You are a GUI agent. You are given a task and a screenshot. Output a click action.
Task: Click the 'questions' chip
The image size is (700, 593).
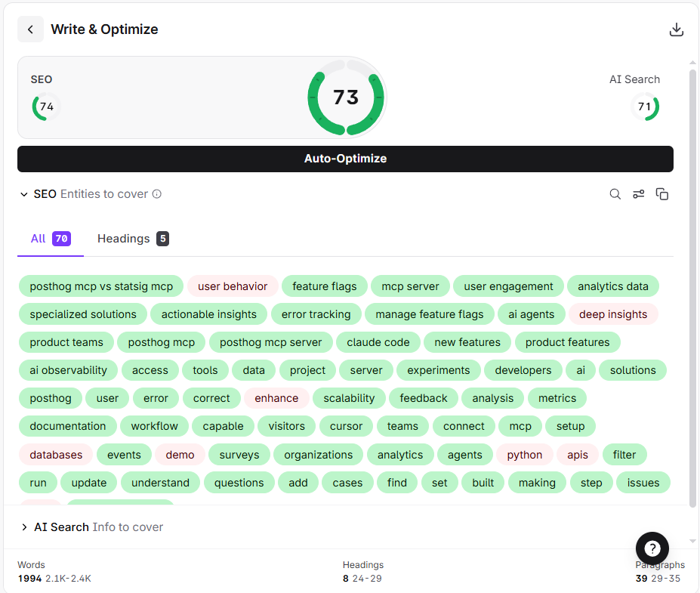(x=239, y=483)
